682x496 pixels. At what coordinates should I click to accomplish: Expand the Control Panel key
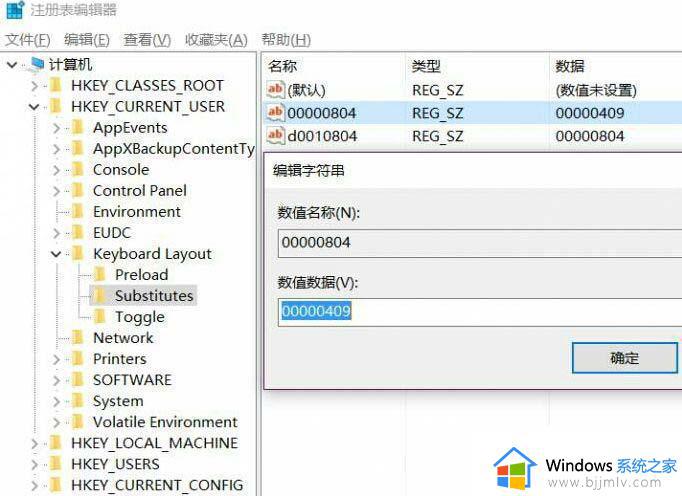(56, 191)
